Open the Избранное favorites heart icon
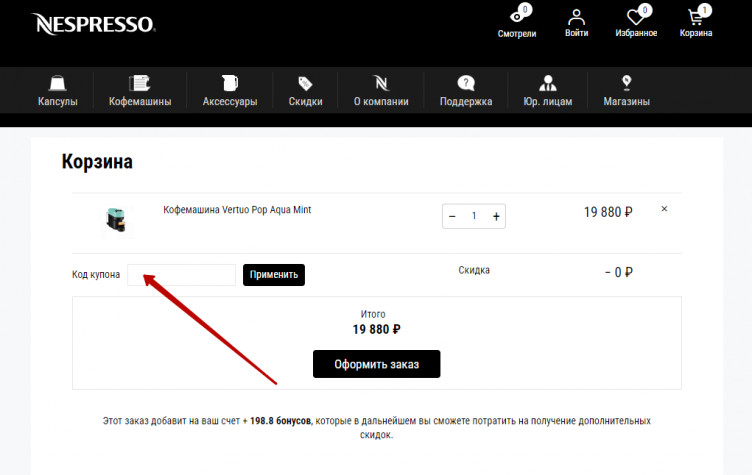Viewport: 752px width, 475px height. (636, 22)
